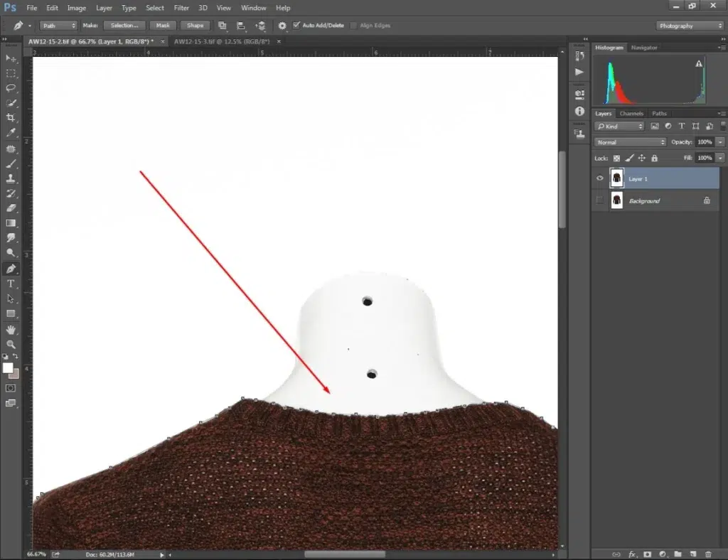Viewport: 728px width, 560px height.
Task: Change screen mode in toolbox
Action: coord(11,403)
